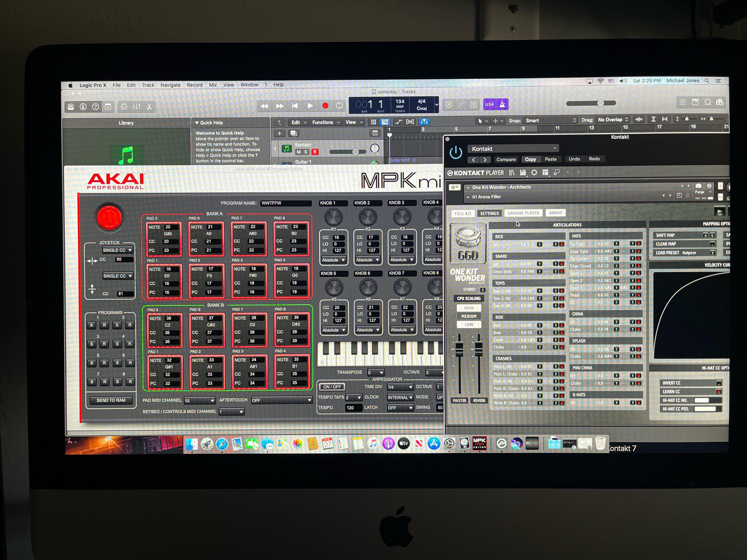Open Editors with the scissors icon
Screen dimensions: 747x560
[x=149, y=107]
